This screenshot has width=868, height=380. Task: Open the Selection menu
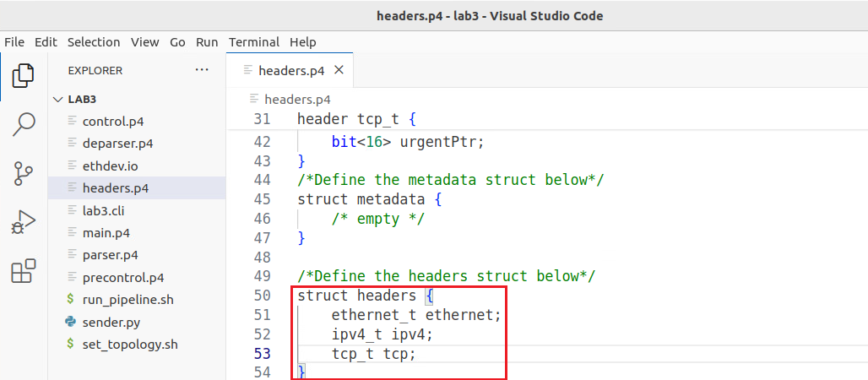click(94, 42)
